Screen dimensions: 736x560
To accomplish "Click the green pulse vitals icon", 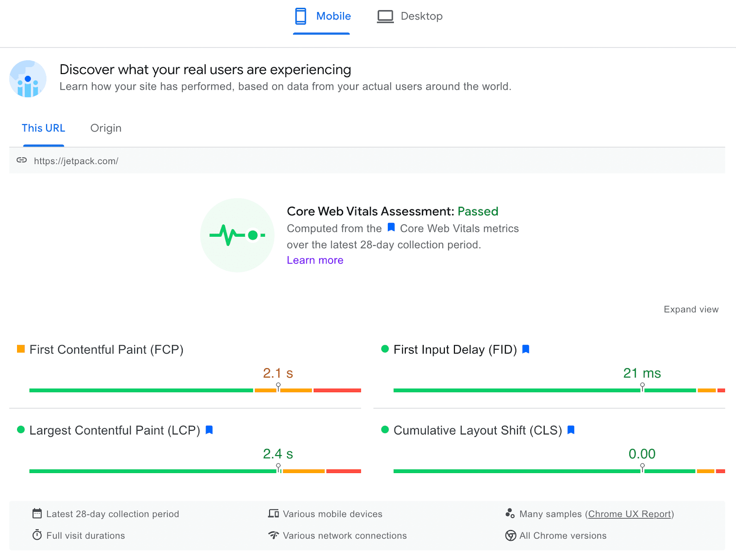I will pyautogui.click(x=237, y=235).
